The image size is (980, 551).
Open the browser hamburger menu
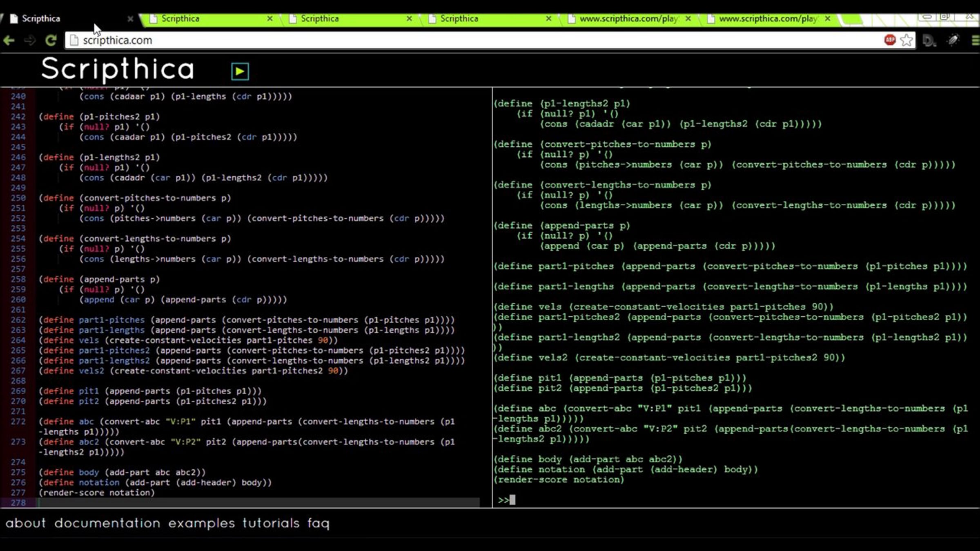pos(976,40)
